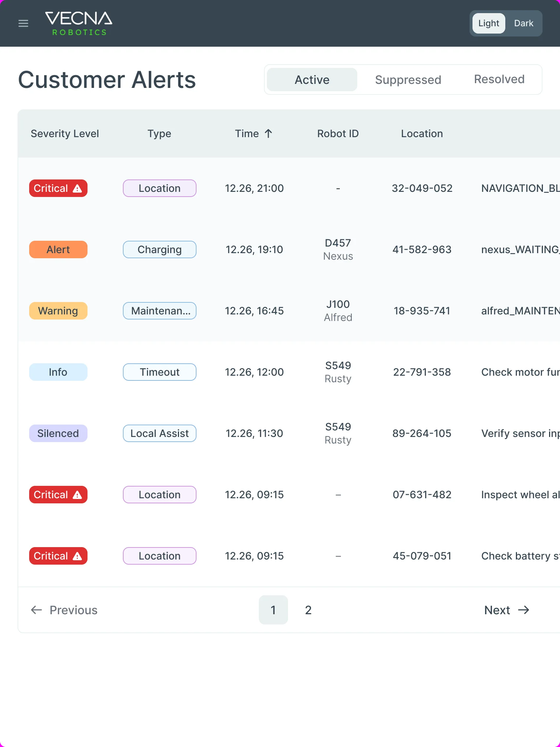Sort by the Time column label
Viewport: 560px width, 747px height.
click(247, 133)
